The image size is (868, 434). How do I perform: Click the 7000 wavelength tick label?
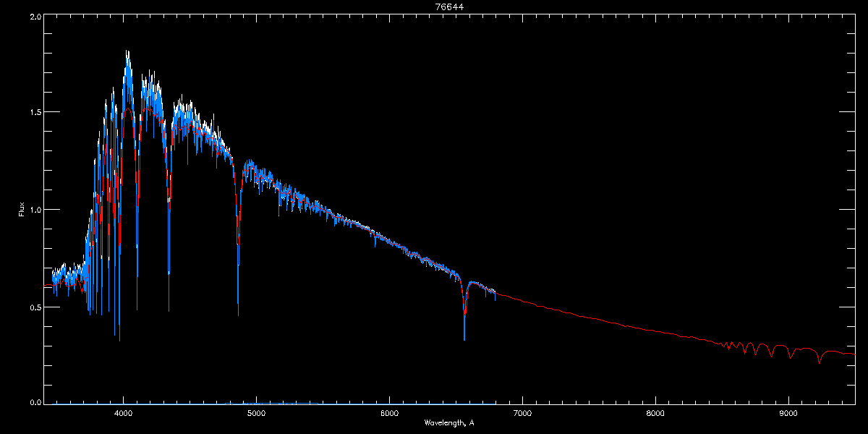pyautogui.click(x=522, y=413)
